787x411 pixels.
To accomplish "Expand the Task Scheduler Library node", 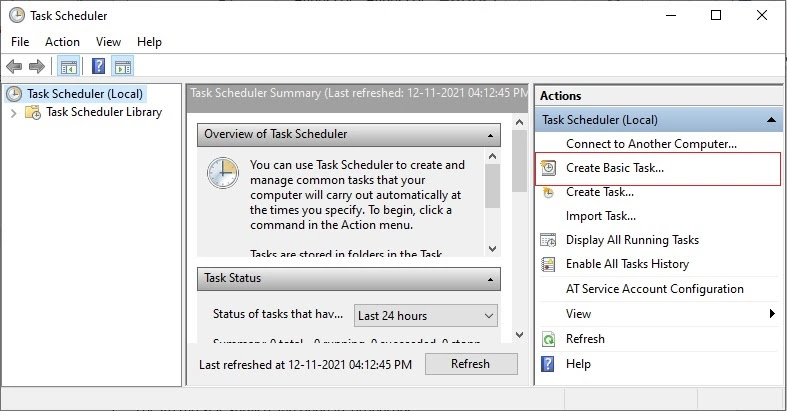I will (14, 113).
